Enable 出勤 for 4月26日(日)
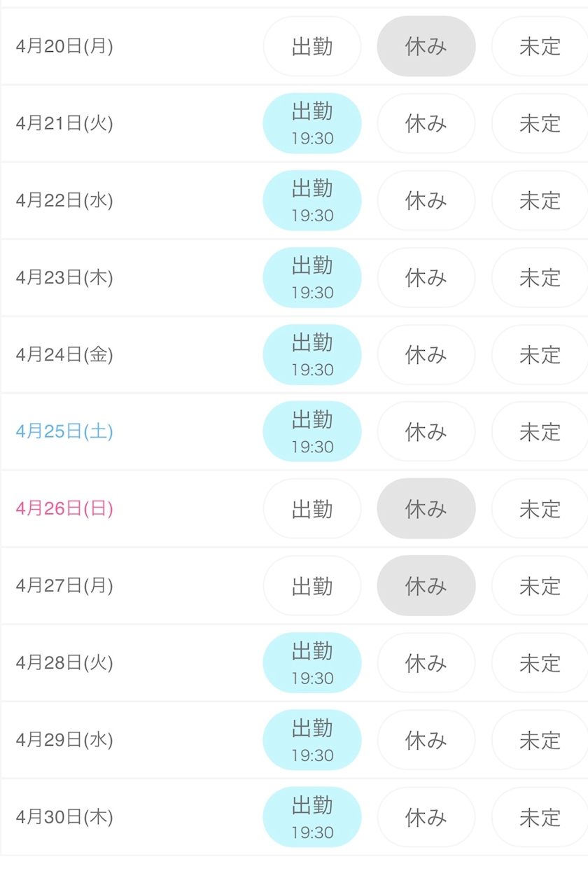This screenshot has width=588, height=885. pos(312,508)
